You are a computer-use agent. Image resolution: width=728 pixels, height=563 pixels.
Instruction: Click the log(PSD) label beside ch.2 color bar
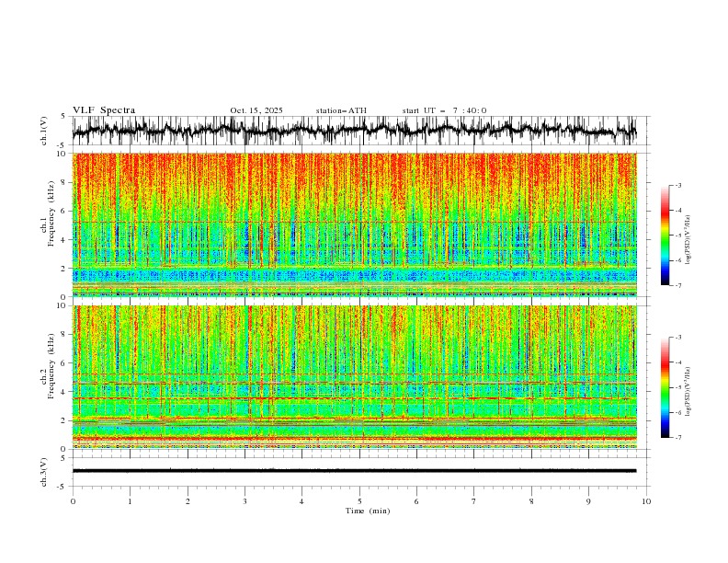[688, 391]
